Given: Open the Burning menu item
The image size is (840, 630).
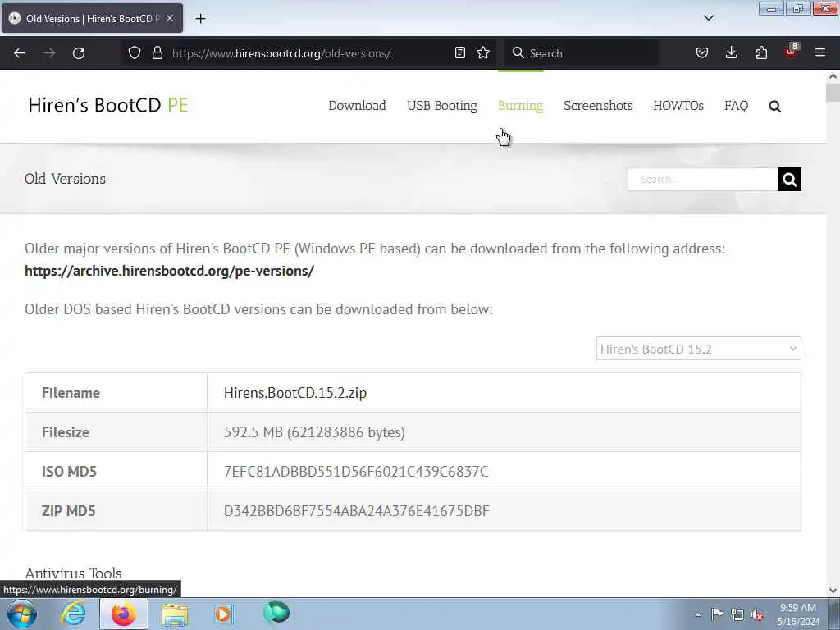Looking at the screenshot, I should tap(520, 106).
